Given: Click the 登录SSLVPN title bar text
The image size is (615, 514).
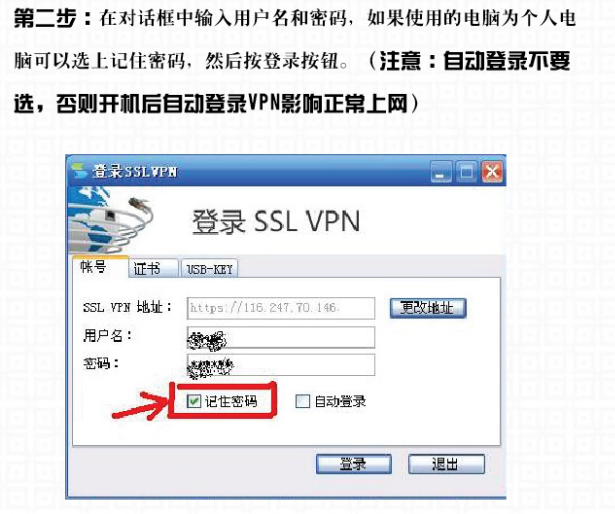Looking at the screenshot, I should (135, 171).
